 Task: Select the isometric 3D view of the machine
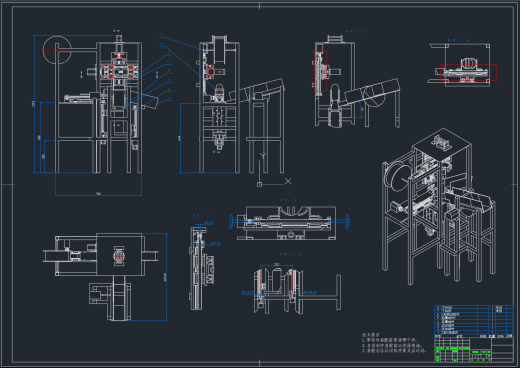[439, 206]
